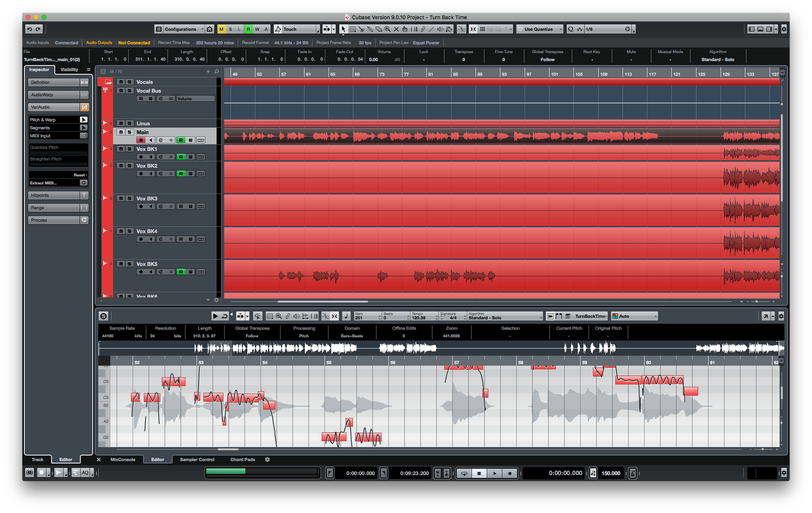Click the add track plus icon
Screen dimensions: 812x513
pos(208,71)
